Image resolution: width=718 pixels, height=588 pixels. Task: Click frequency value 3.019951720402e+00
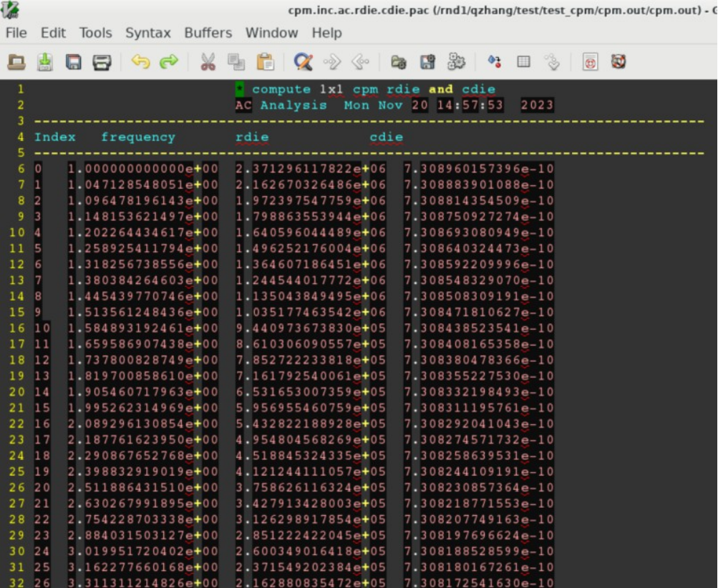[x=143, y=552]
